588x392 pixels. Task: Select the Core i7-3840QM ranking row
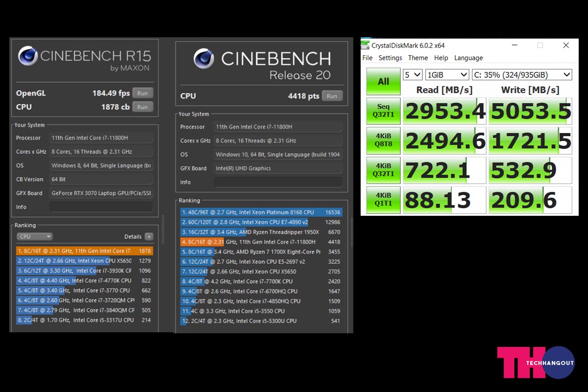pyautogui.click(x=84, y=310)
